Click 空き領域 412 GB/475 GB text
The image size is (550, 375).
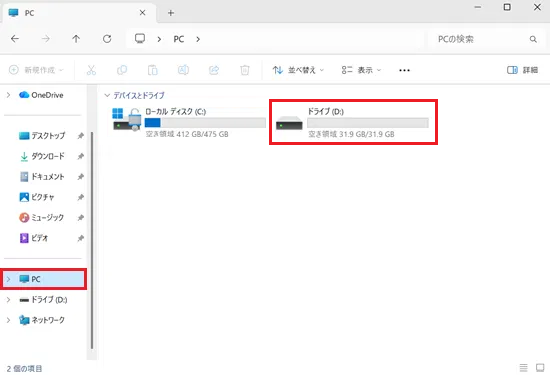(187, 134)
